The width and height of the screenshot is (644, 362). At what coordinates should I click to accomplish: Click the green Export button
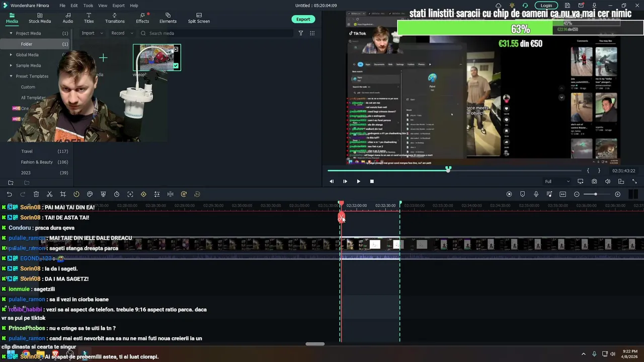pos(303,19)
